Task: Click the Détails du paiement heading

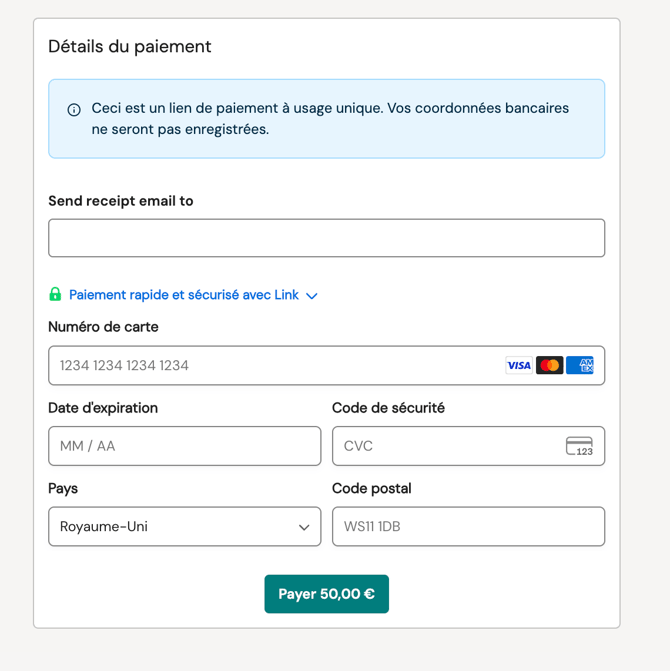Action: coord(130,47)
